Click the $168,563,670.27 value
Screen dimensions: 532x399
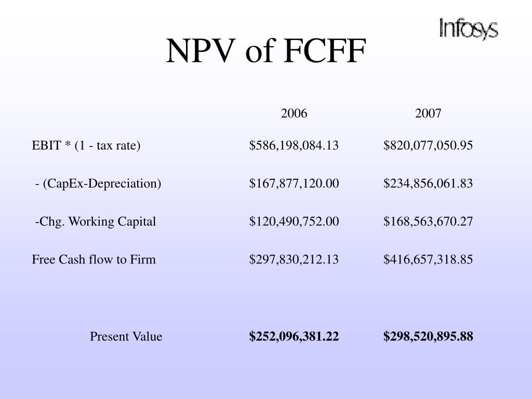tap(428, 221)
